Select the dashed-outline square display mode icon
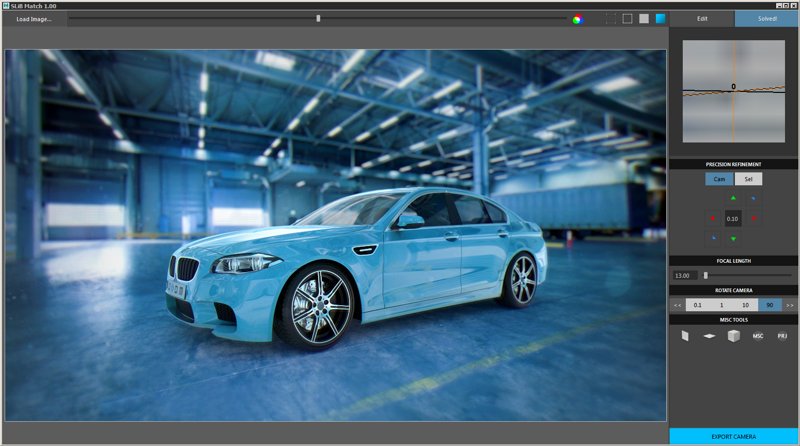The image size is (800, 446). 611,19
